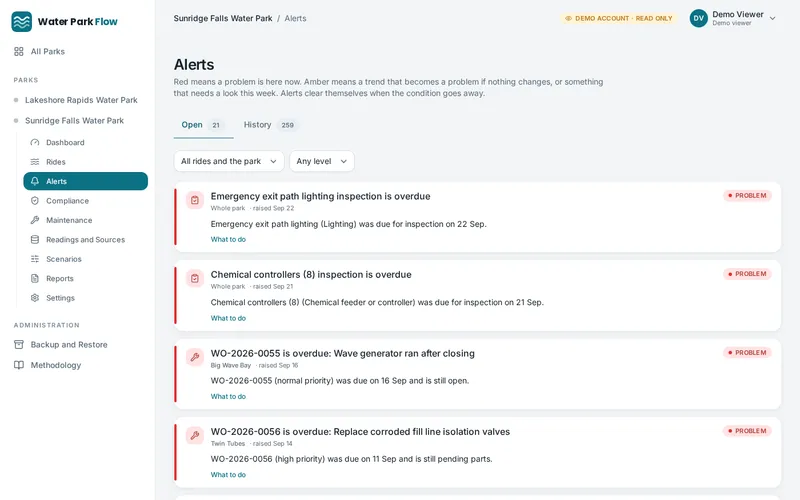The width and height of the screenshot is (800, 500).
Task: Click PROBLEM badge on Emergency exit alert
Action: click(747, 195)
